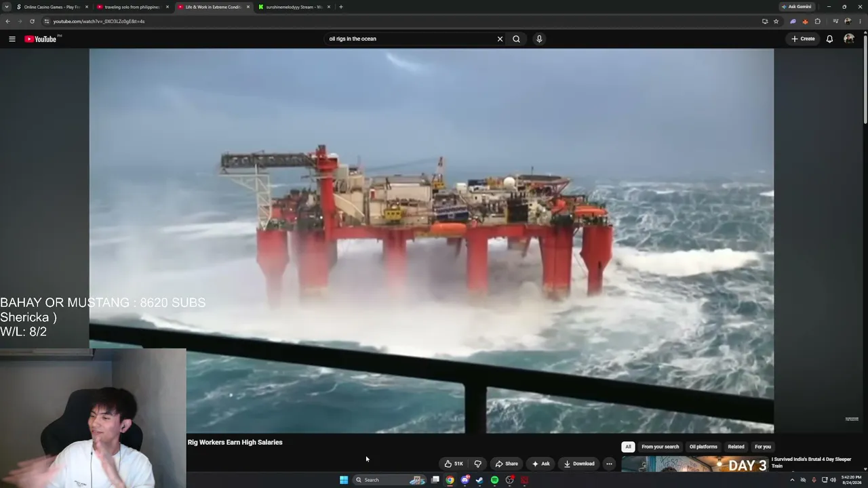Screen dimensions: 868x488
Task: Select the All filter chip
Action: point(628,447)
